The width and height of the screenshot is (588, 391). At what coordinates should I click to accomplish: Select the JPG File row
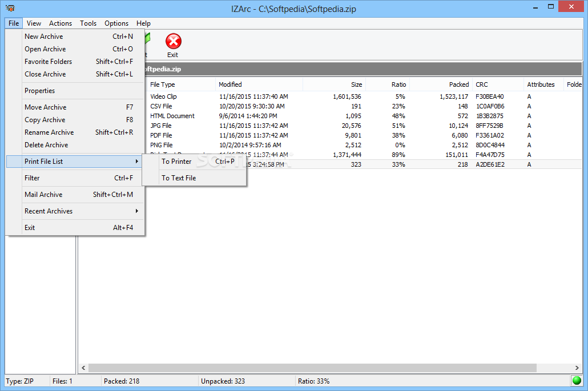[364, 126]
